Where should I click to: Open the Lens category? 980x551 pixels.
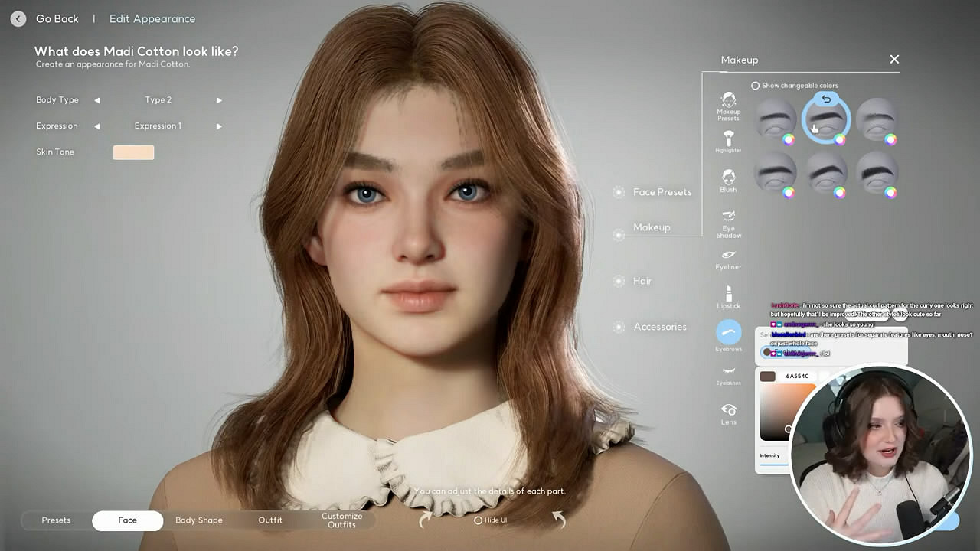[x=728, y=413]
